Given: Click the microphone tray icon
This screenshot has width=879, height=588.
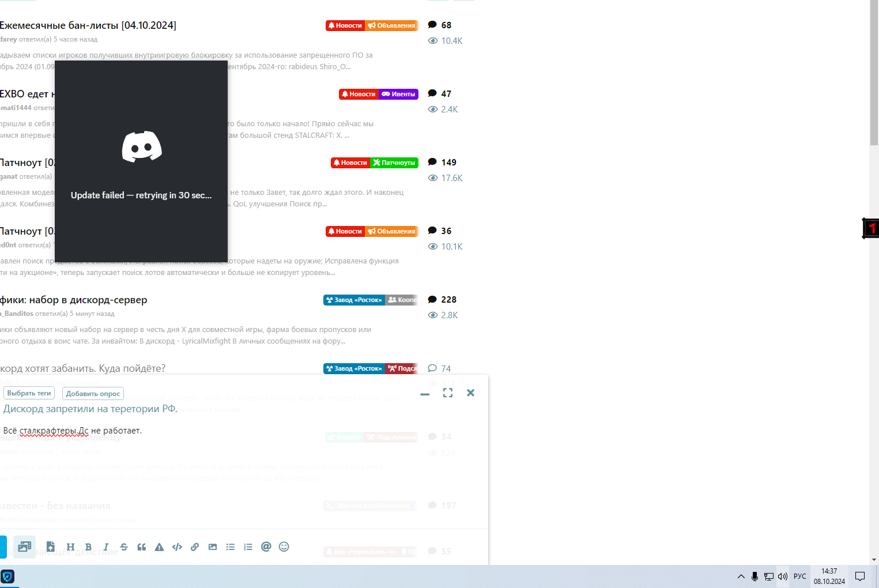Looking at the screenshot, I should click(754, 576).
